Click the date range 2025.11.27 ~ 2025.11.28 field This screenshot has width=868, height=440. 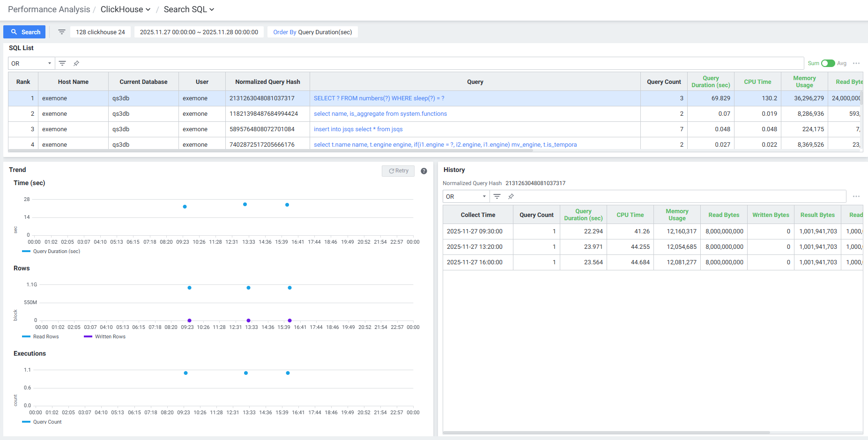tap(199, 32)
